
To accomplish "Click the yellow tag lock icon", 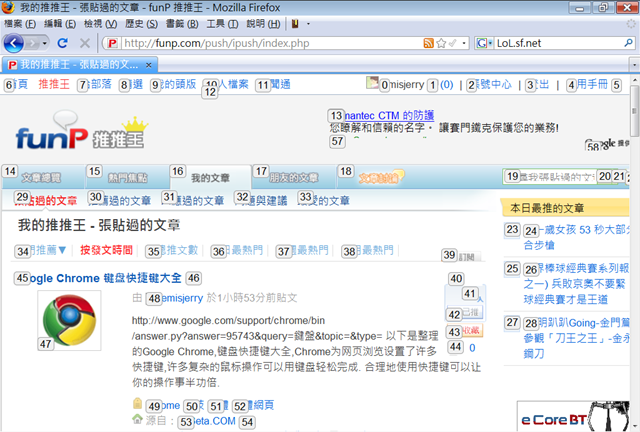I will (138, 403).
